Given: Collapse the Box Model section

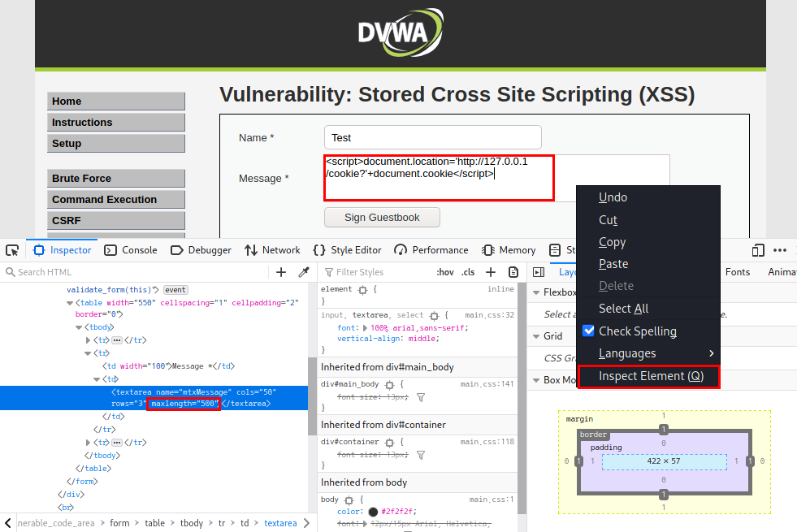Looking at the screenshot, I should pyautogui.click(x=535, y=380).
